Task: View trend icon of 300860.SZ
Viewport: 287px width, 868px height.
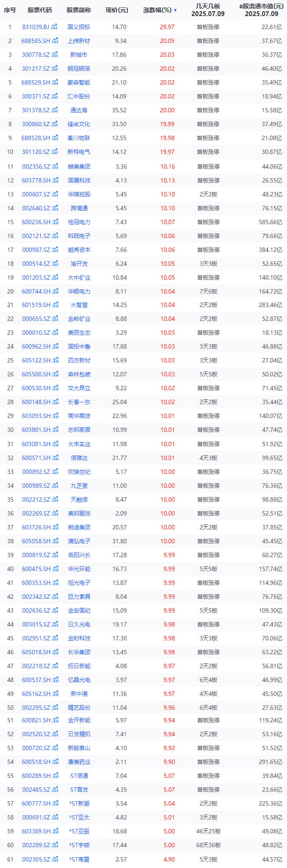Action: pyautogui.click(x=54, y=124)
